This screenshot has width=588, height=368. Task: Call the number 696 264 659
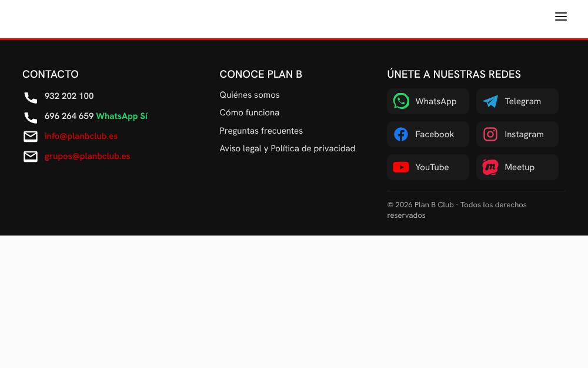click(69, 116)
